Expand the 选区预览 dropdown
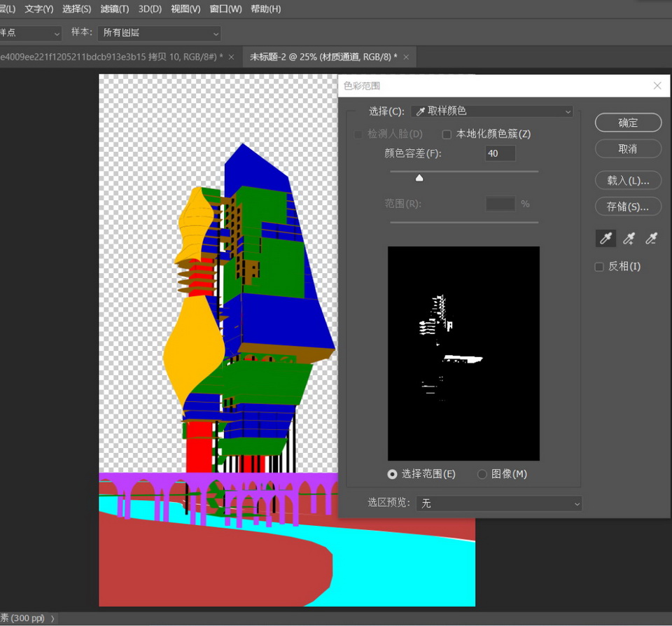This screenshot has height=626, width=672. pyautogui.click(x=498, y=503)
